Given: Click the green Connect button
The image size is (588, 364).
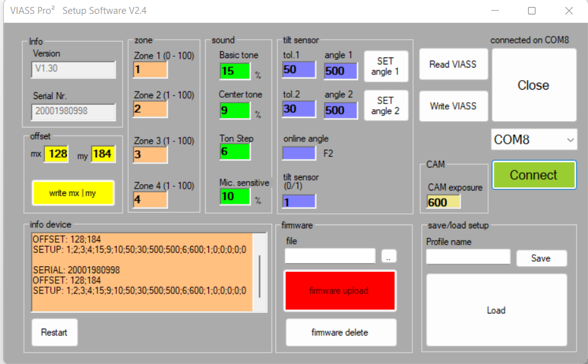Looking at the screenshot, I should [534, 175].
